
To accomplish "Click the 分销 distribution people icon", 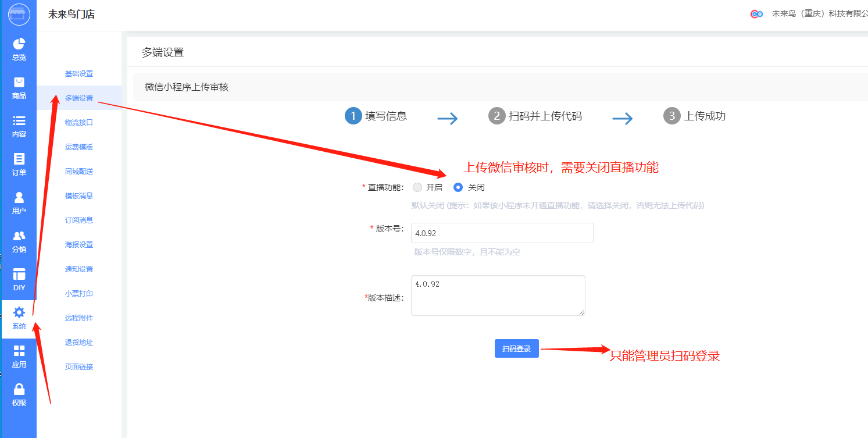I will [19, 236].
